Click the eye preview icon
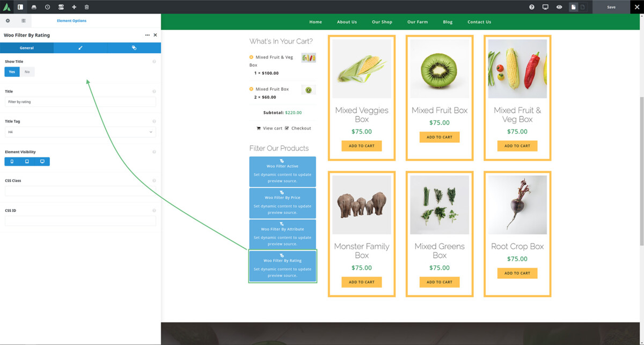 559,7
